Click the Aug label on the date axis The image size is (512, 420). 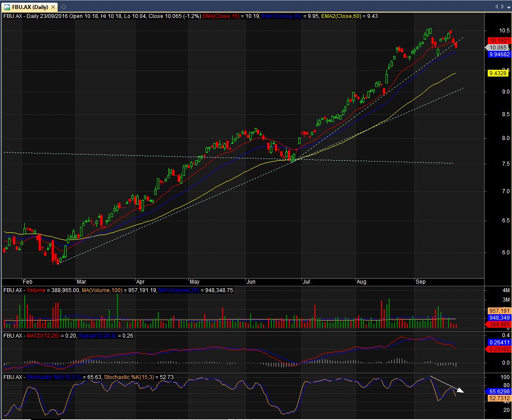point(361,282)
